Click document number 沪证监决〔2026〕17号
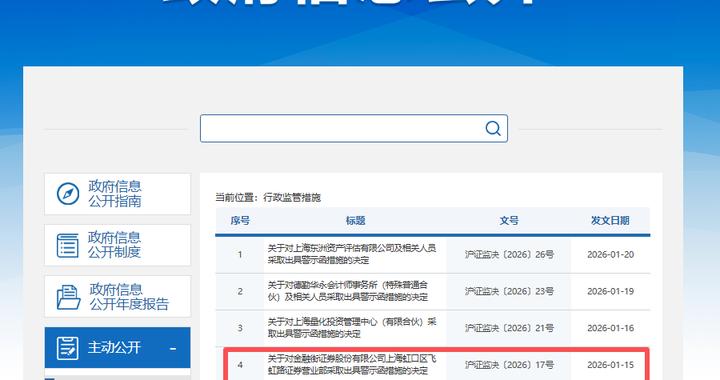 [509, 365]
